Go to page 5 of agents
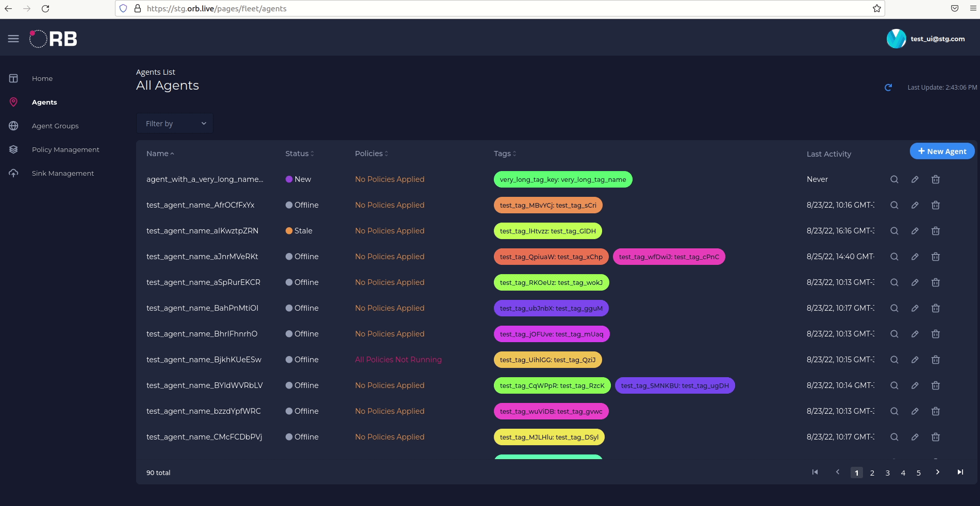 [x=919, y=473]
